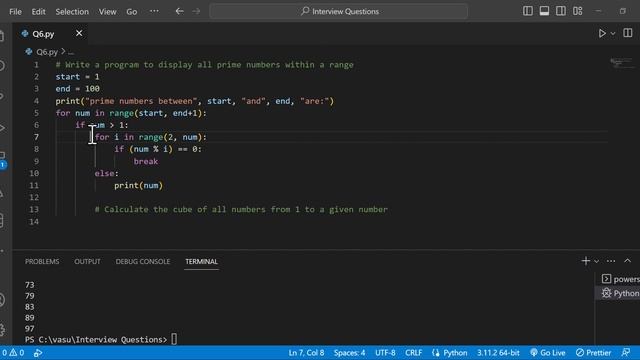This screenshot has width=640, height=360.
Task: Maximize the panel with the up chevron
Action: click(x=627, y=261)
